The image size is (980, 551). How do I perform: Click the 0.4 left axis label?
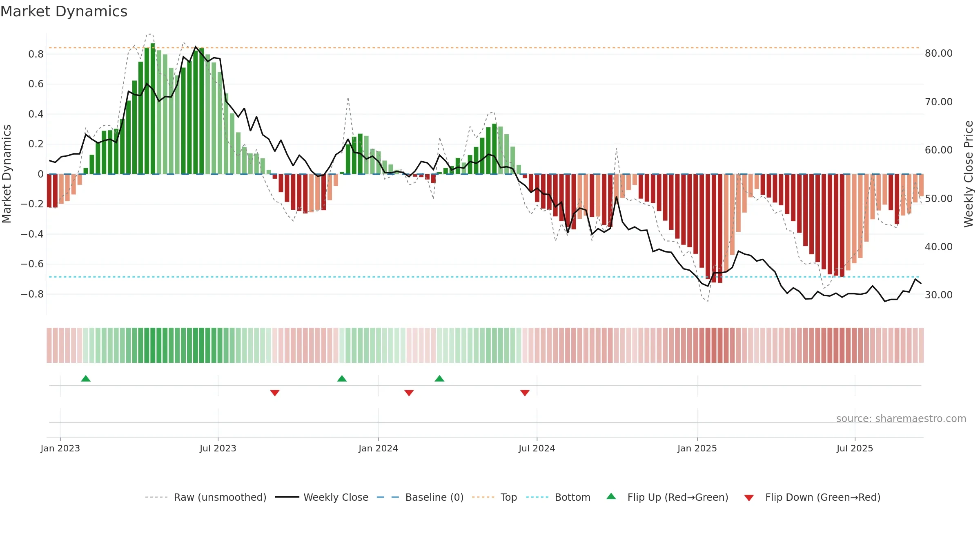pyautogui.click(x=36, y=114)
